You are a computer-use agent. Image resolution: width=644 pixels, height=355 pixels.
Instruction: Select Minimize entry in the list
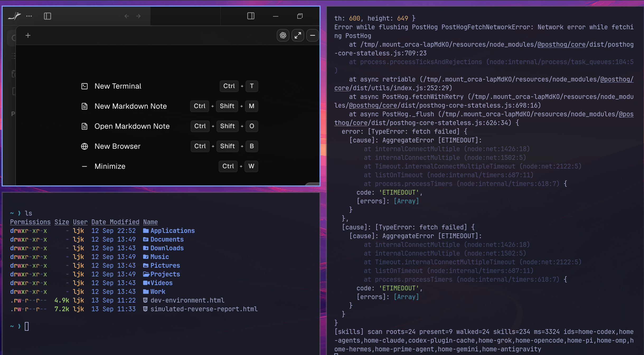point(169,166)
